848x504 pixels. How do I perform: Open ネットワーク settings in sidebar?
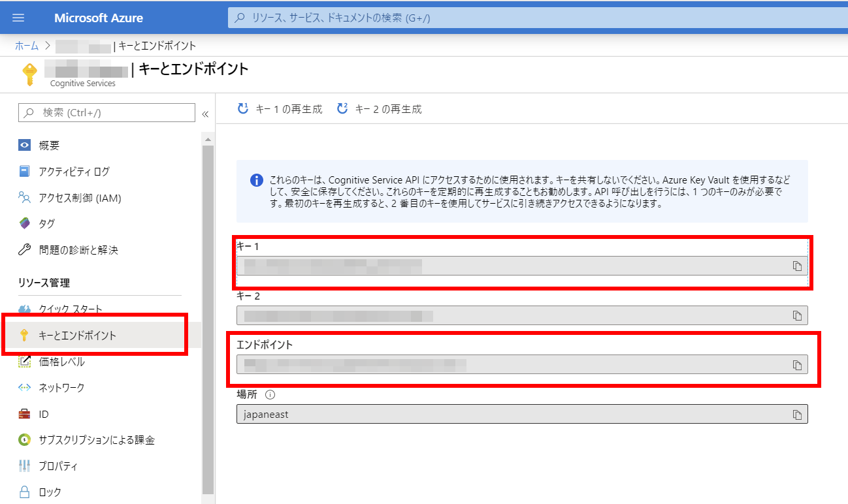(61, 388)
